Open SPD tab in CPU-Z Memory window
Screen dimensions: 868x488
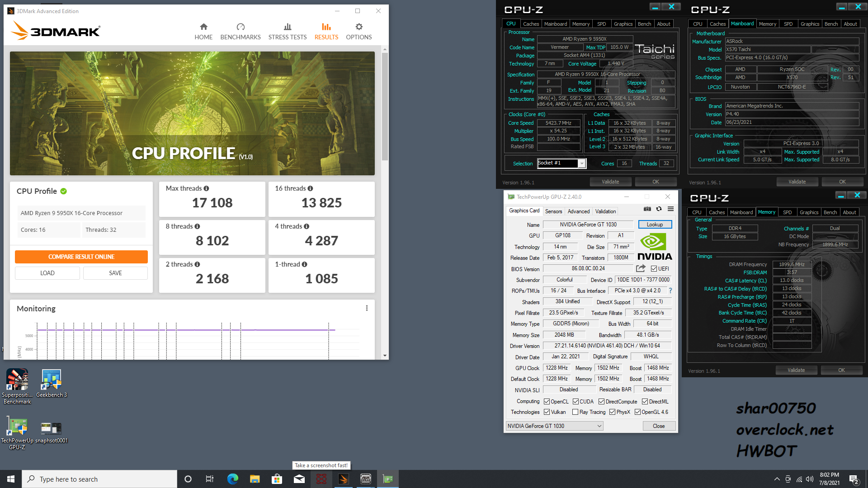[x=788, y=212]
